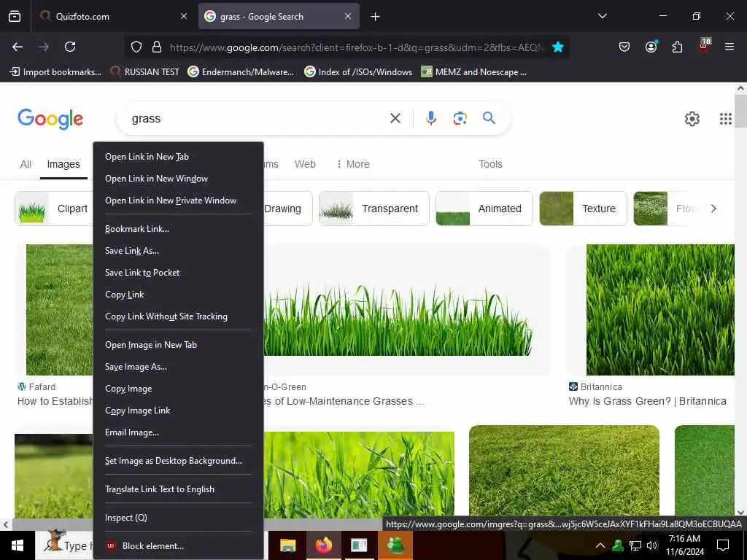
Task: Open the Tools option
Action: coord(490,164)
